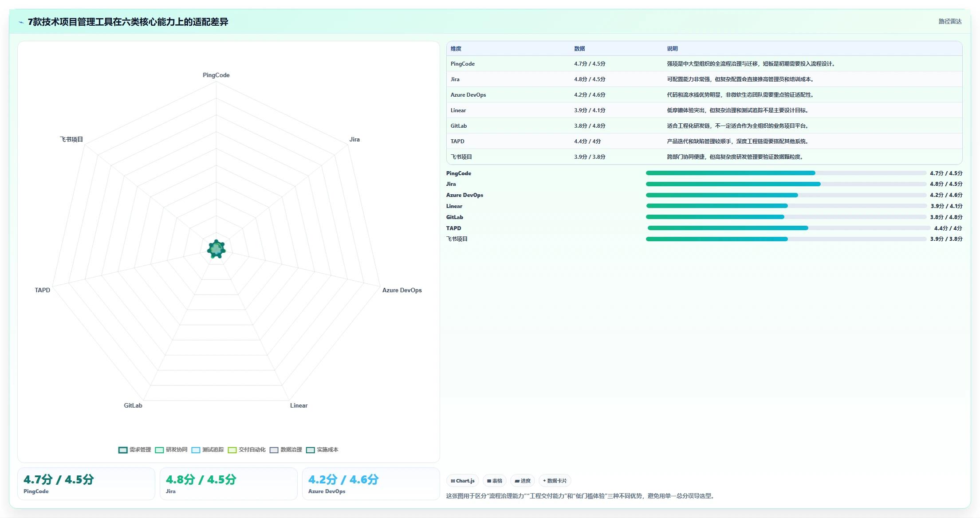Open the PingCode 4.7分 / 4.5分 summary card

tap(86, 484)
